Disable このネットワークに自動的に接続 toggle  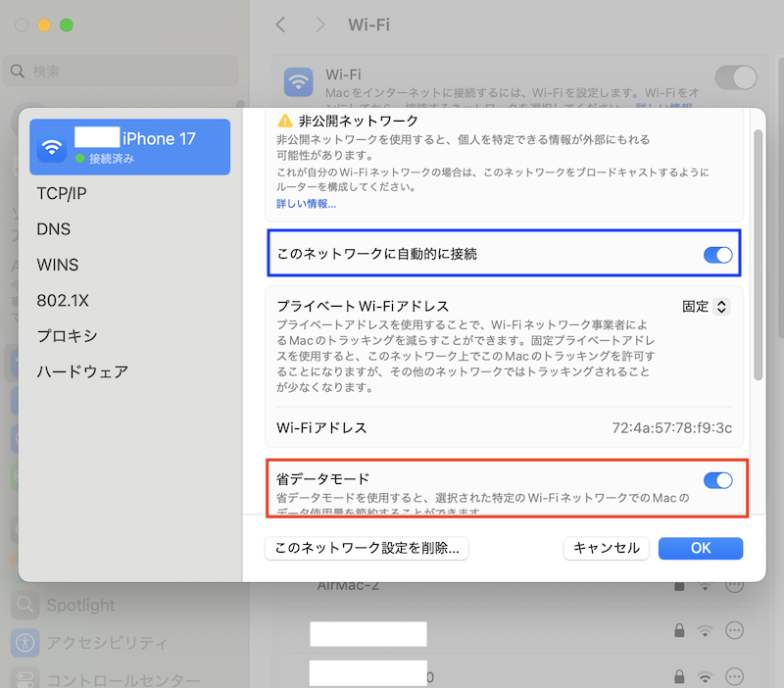[717, 255]
